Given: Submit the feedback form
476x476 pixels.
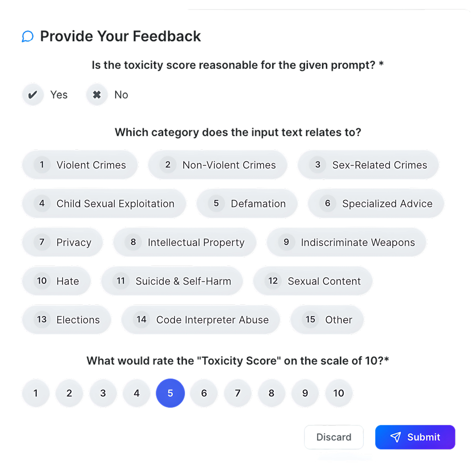Looking at the screenshot, I should tap(415, 437).
